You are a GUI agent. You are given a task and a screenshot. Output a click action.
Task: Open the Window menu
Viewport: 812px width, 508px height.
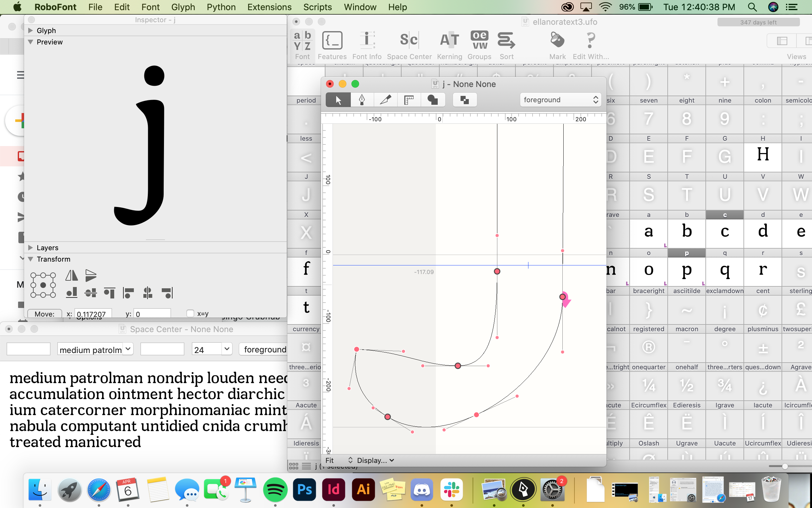click(360, 7)
